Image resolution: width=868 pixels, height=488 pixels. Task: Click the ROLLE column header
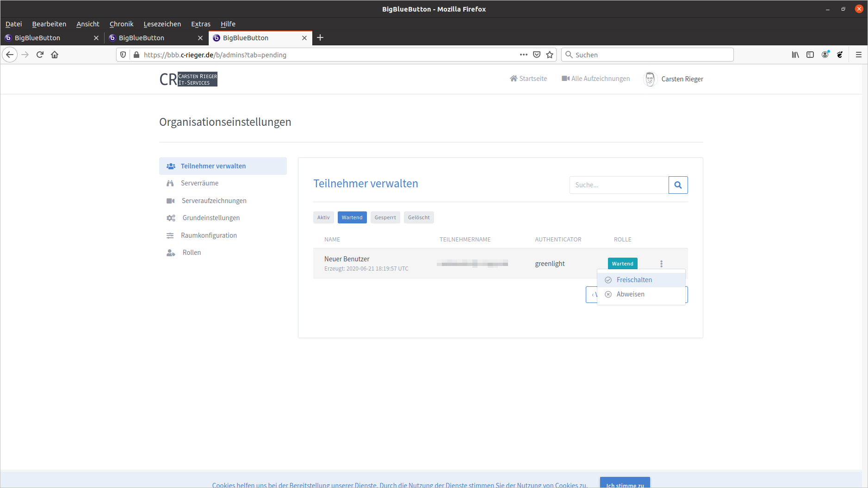click(x=622, y=240)
